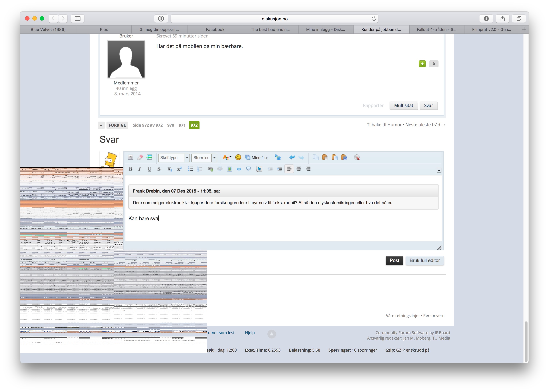Insert a link with the chain icon
Screen dimensions: 549x392
pyautogui.click(x=210, y=169)
